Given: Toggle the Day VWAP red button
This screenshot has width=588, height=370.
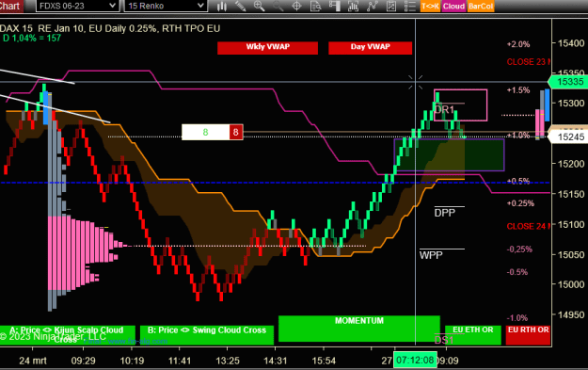Looking at the screenshot, I should click(x=370, y=48).
